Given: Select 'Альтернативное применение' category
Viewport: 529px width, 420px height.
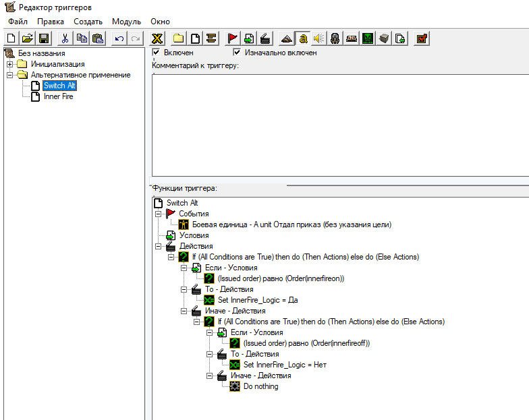Looking at the screenshot, I should pos(81,75).
